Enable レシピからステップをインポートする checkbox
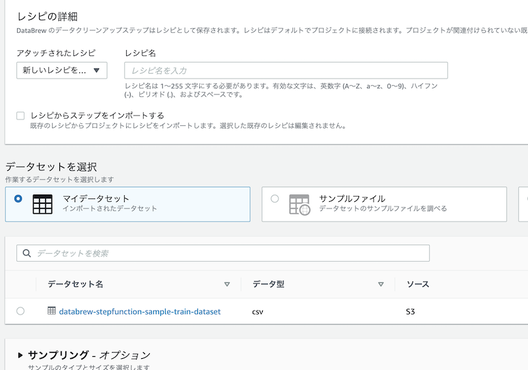The image size is (528, 370). pyautogui.click(x=21, y=116)
